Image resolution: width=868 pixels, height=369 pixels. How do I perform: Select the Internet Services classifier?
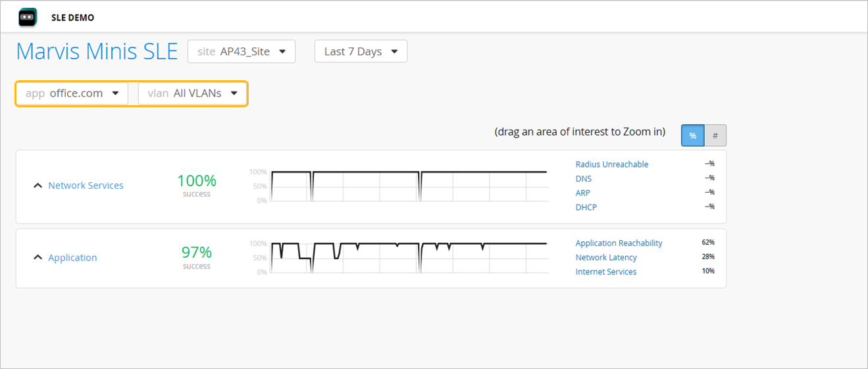tap(605, 272)
